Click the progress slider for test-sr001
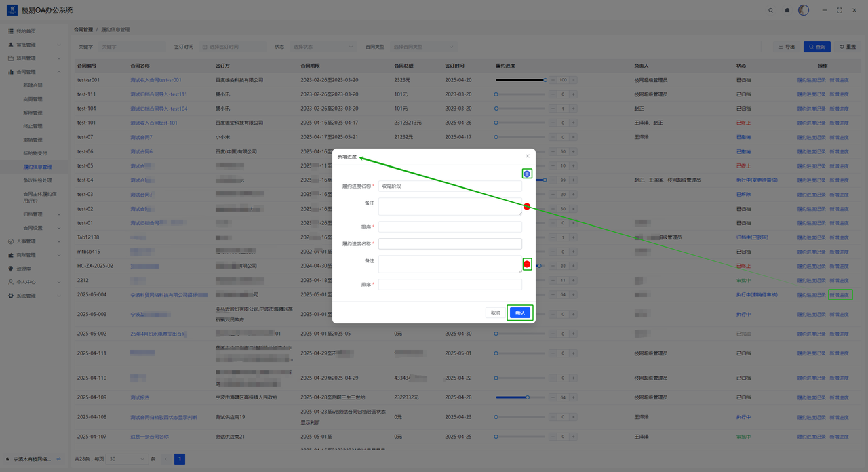 click(x=520, y=80)
